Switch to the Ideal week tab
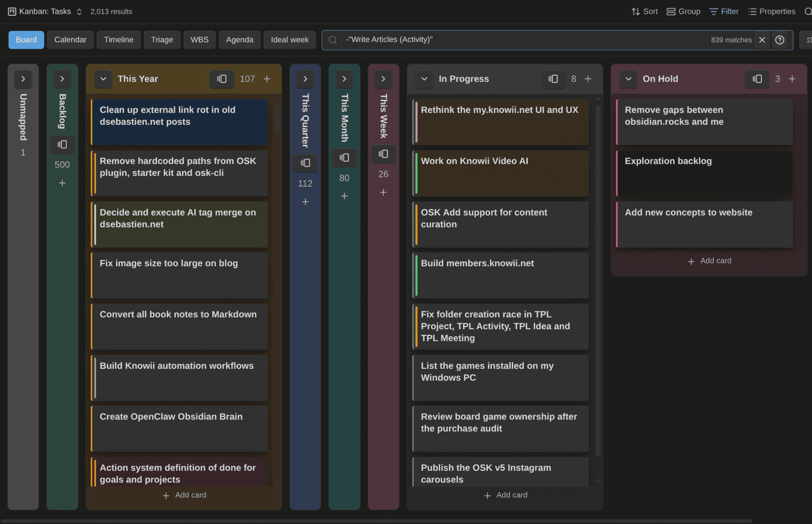This screenshot has height=524, width=812. 290,40
